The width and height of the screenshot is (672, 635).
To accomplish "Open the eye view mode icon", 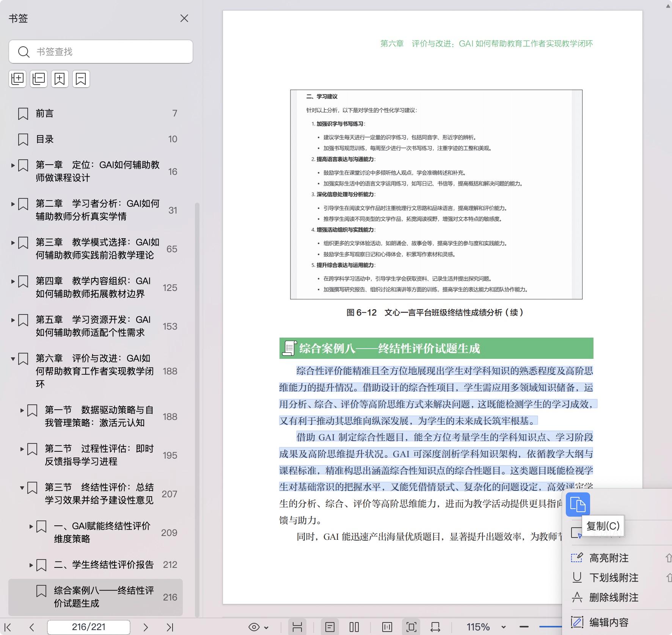I will 255,627.
